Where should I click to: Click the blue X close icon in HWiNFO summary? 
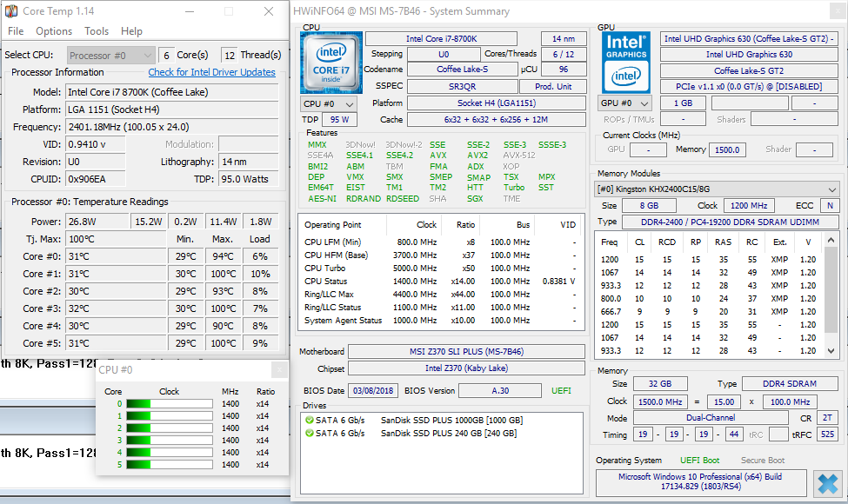(827, 483)
